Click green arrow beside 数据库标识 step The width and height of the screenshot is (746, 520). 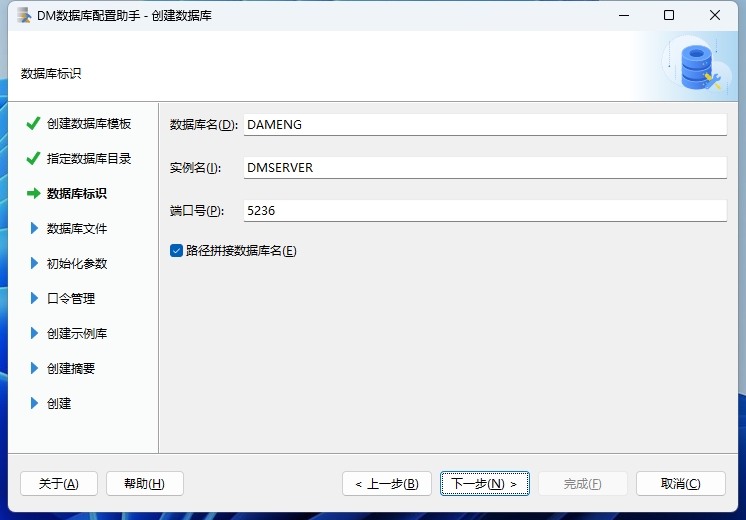point(33,194)
